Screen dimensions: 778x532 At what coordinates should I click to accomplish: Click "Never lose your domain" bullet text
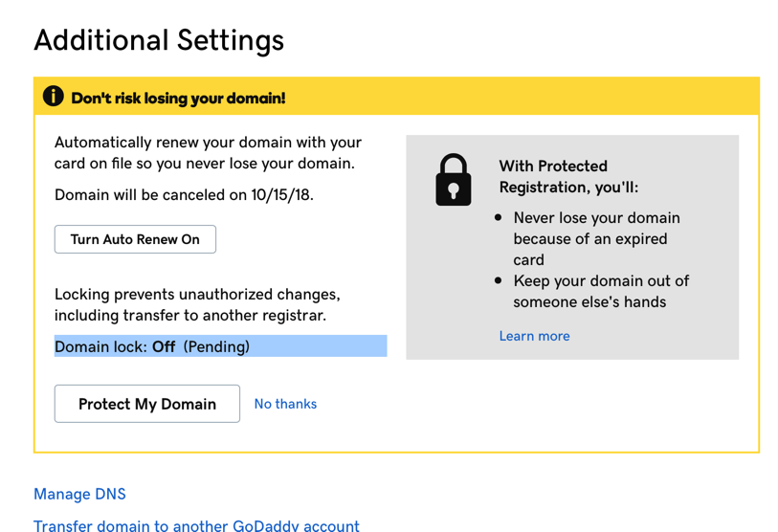coord(596,238)
